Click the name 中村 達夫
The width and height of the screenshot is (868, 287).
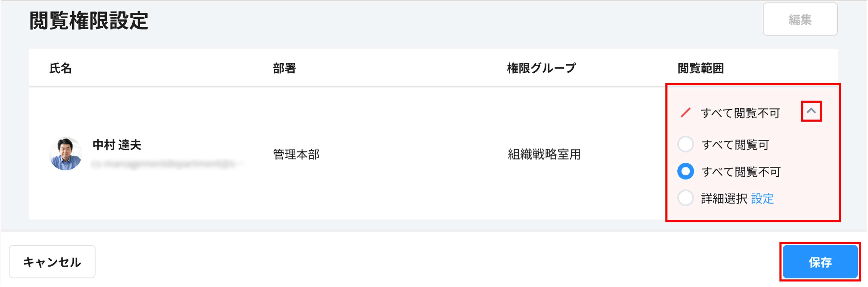[117, 145]
